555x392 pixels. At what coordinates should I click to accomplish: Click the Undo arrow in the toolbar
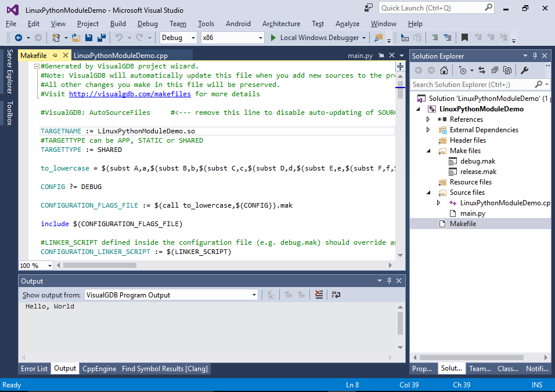tap(119, 38)
